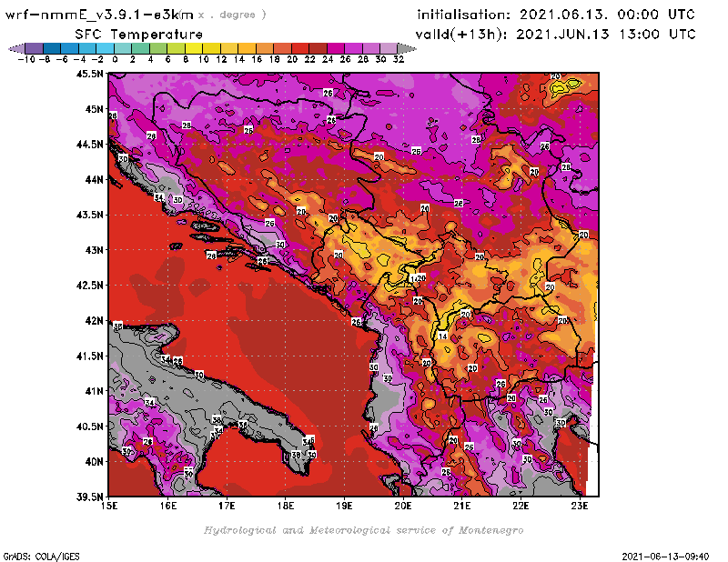Select the 43.5N latitude label
Viewport: 728px width, 562px height.
click(x=89, y=215)
